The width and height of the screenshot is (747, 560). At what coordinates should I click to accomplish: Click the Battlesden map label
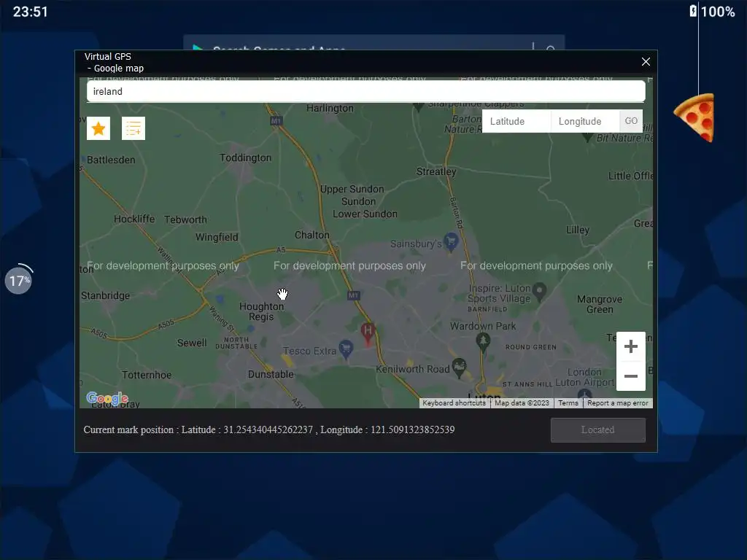(x=111, y=160)
